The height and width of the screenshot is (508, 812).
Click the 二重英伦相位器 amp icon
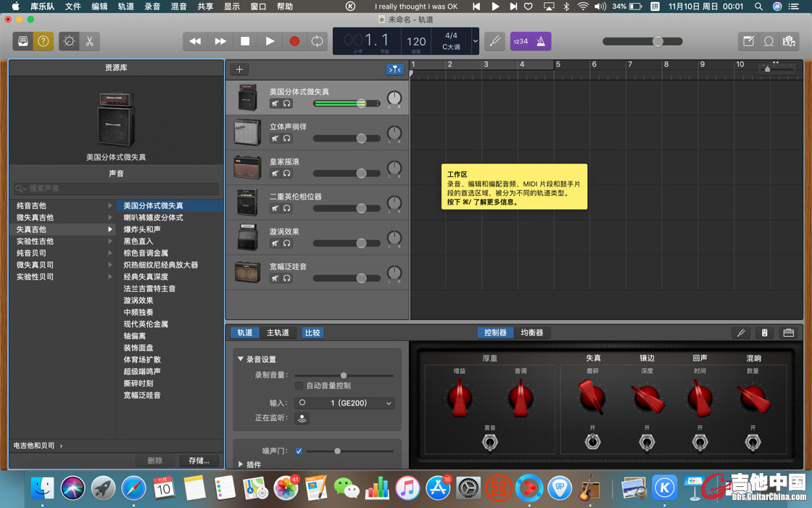click(x=247, y=202)
